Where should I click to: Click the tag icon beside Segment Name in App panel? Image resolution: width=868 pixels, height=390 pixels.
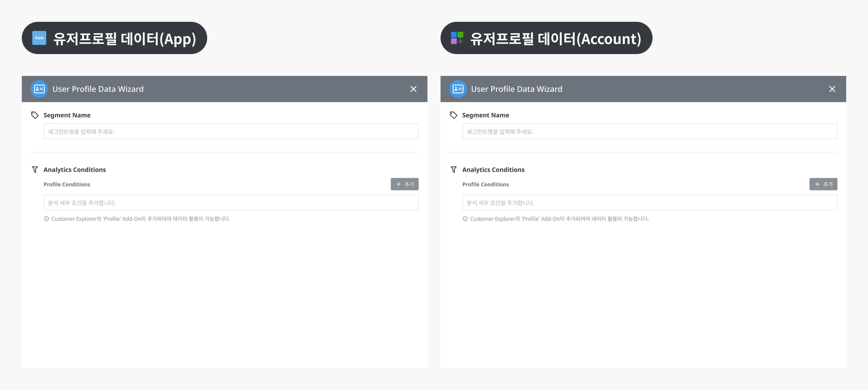coord(35,115)
